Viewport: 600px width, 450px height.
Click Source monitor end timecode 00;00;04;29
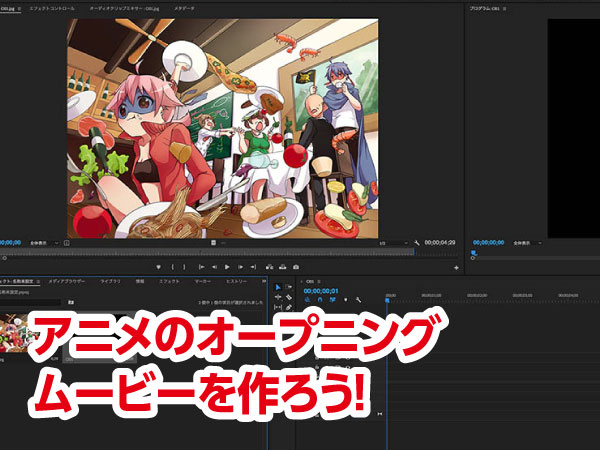[x=440, y=243]
